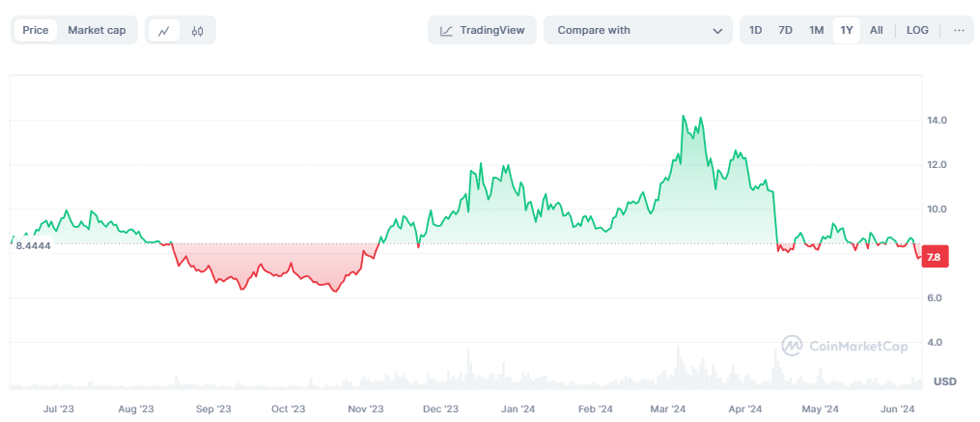Set chart range to 7D

786,30
